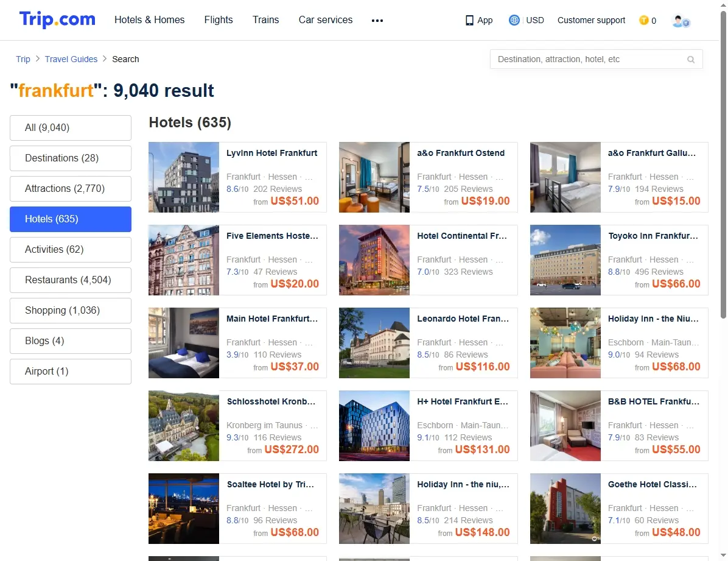The width and height of the screenshot is (728, 561).
Task: Open the more options ellipsis menu
Action: pyautogui.click(x=377, y=21)
